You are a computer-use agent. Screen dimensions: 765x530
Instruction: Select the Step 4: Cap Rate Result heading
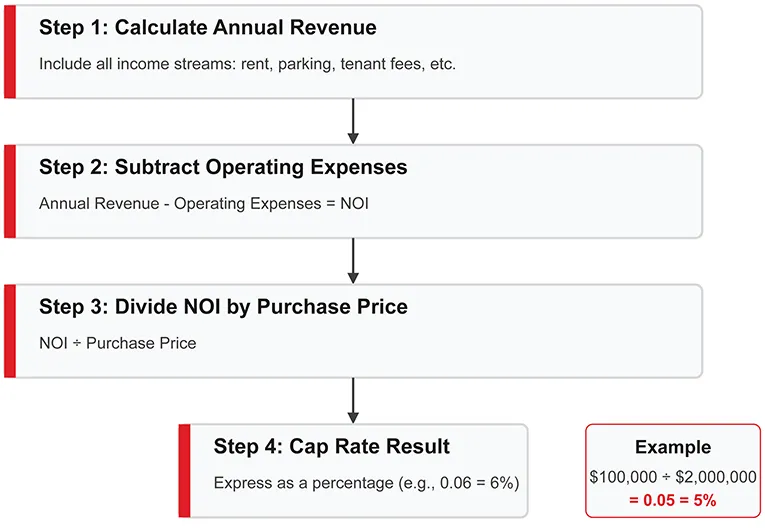331,446
